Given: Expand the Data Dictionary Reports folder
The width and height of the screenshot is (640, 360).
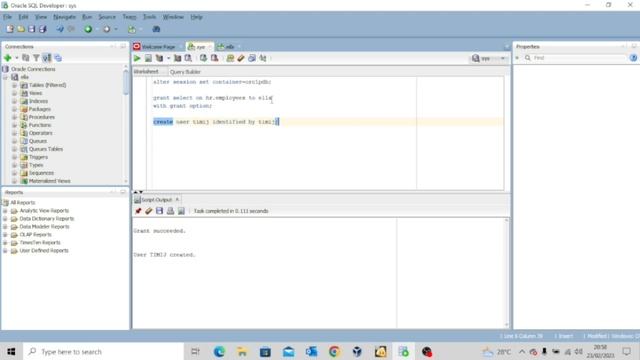Looking at the screenshot, I should (5, 218).
